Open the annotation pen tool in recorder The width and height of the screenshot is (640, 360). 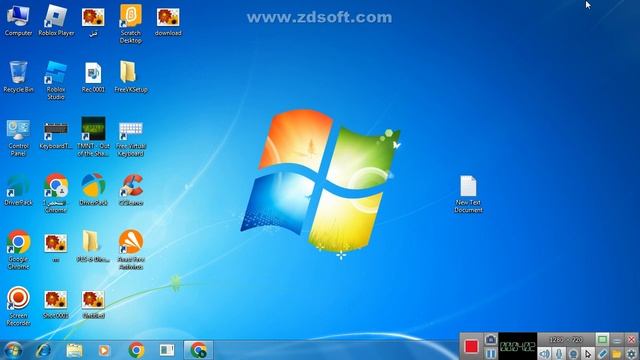(602, 354)
